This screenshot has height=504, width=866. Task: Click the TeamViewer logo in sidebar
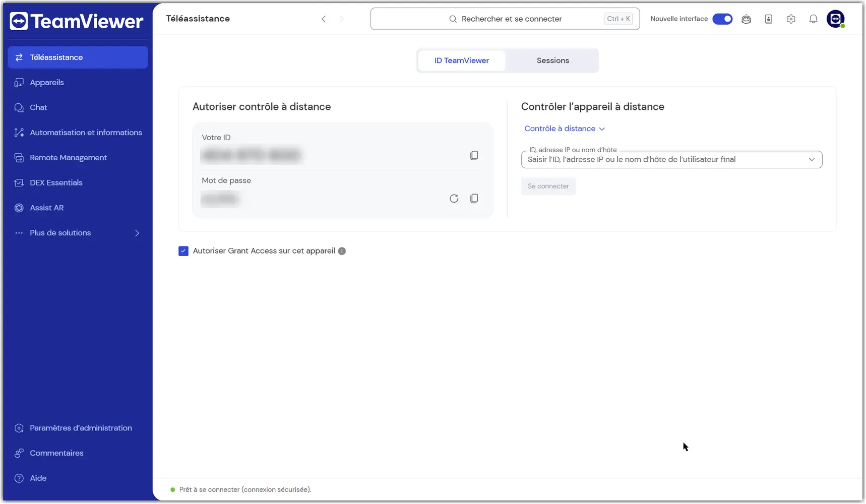tap(77, 21)
